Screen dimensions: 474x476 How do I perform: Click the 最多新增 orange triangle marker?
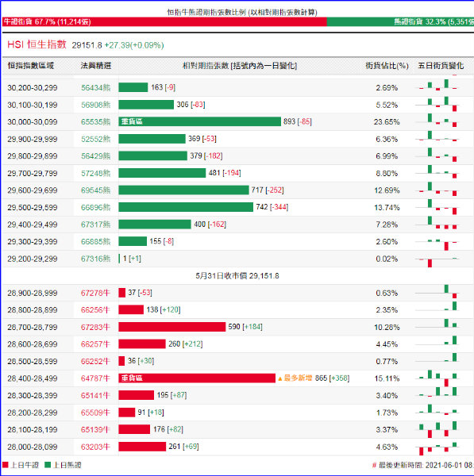[280, 378]
